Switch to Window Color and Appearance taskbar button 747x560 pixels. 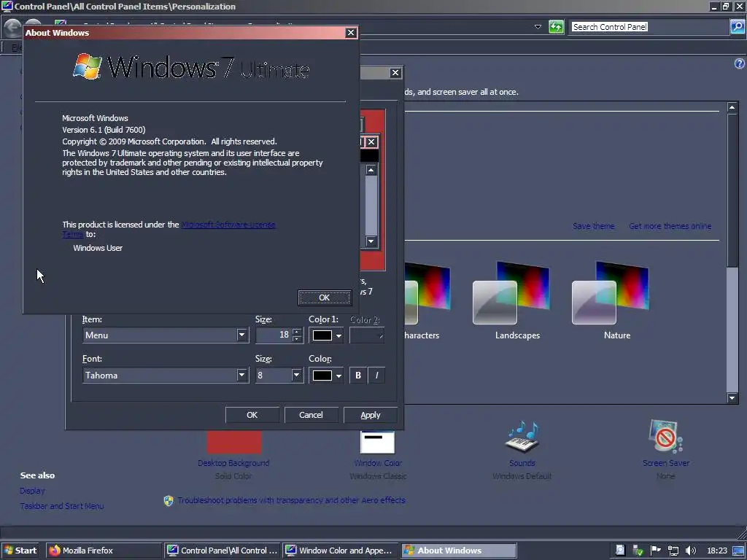[340, 551]
